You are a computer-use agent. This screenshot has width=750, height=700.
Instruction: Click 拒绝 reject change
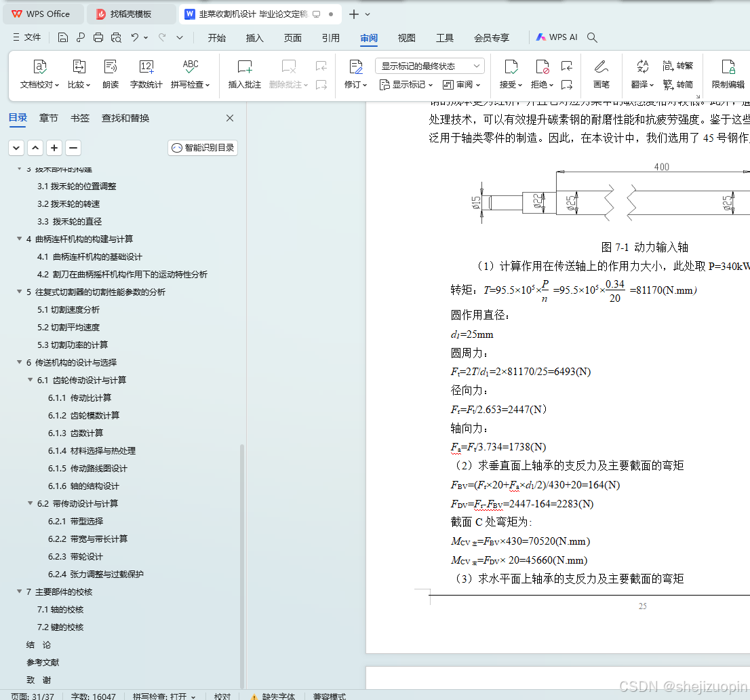click(542, 74)
